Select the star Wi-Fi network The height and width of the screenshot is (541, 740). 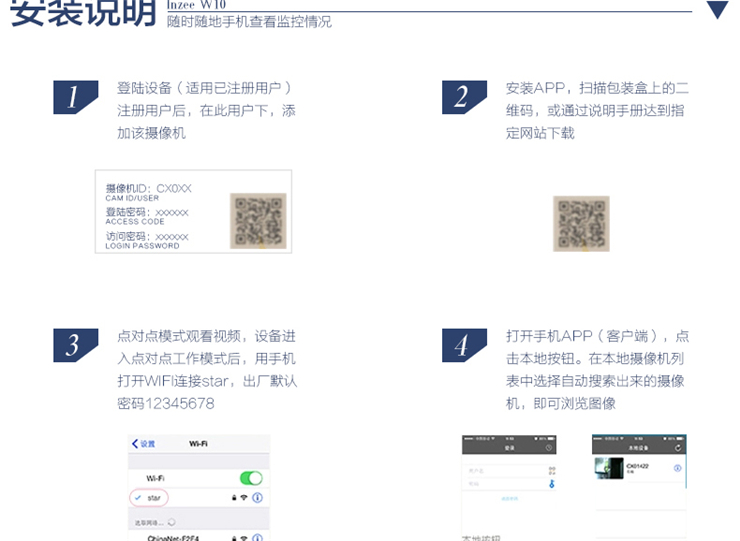153,498
